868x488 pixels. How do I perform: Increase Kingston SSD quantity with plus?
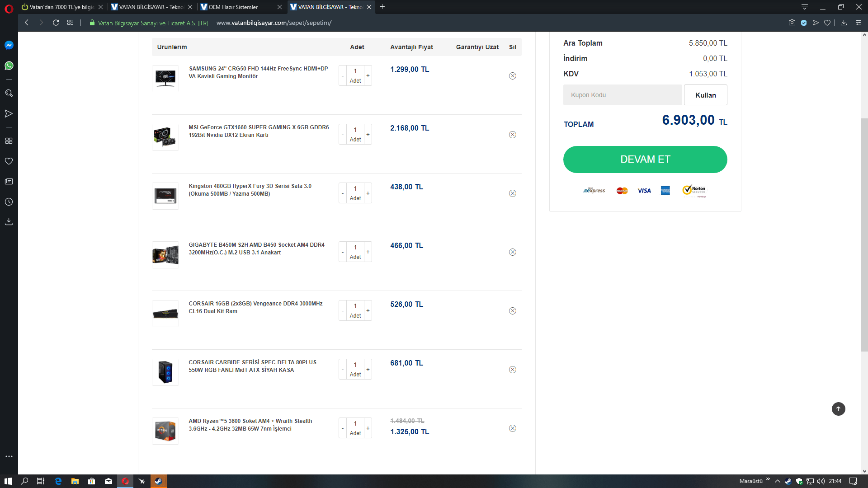point(368,193)
